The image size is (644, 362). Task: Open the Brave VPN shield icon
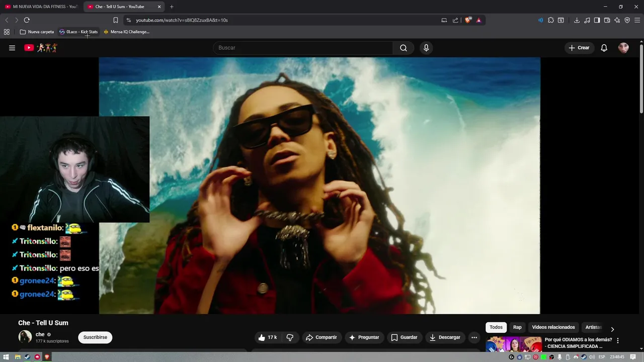click(627, 20)
